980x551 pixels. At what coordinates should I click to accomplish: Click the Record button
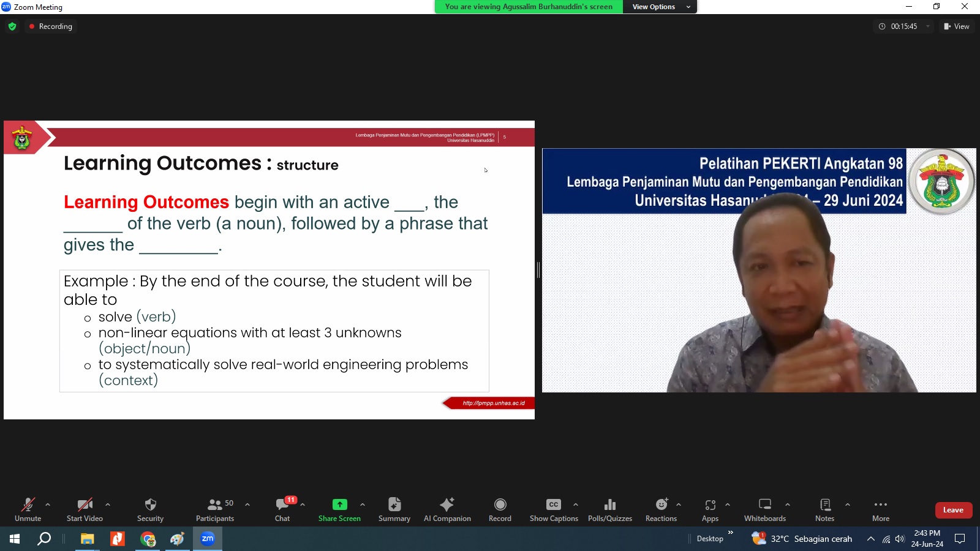pos(500,509)
